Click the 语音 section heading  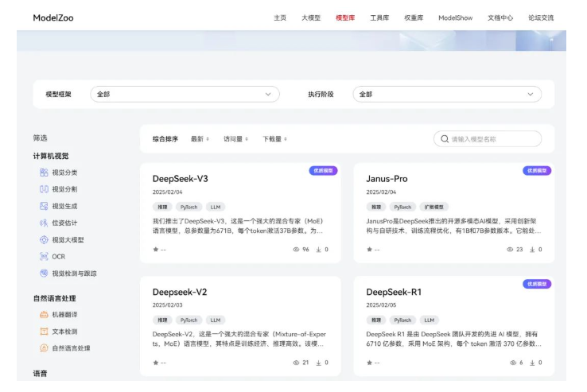40,373
